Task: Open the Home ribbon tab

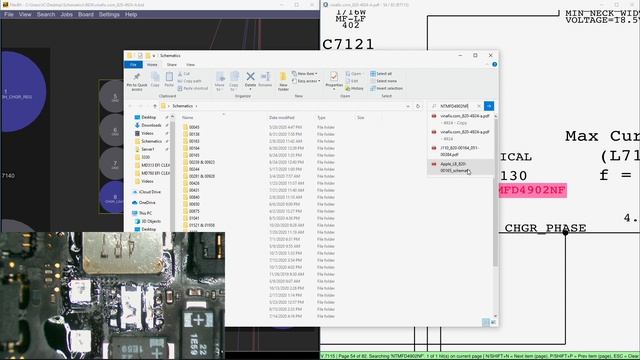Action: click(x=152, y=64)
